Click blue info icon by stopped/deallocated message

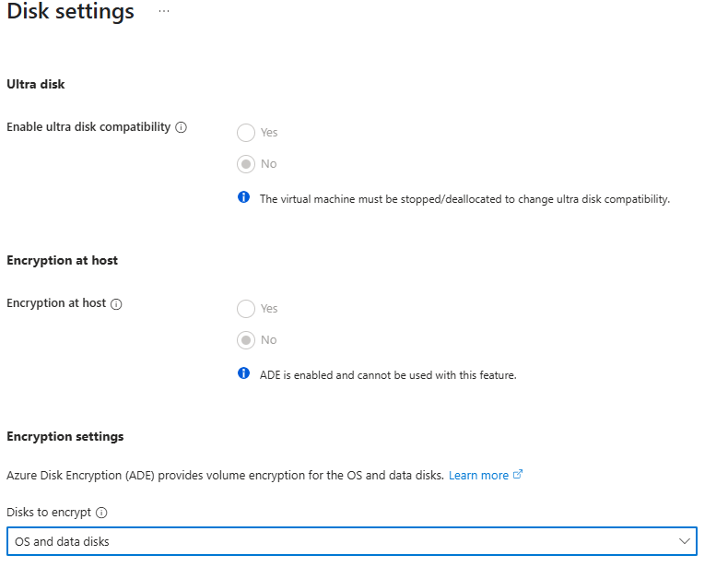pos(244,197)
